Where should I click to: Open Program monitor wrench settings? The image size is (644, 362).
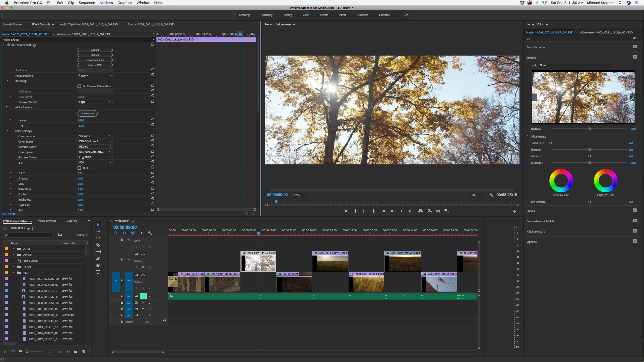pos(491,195)
